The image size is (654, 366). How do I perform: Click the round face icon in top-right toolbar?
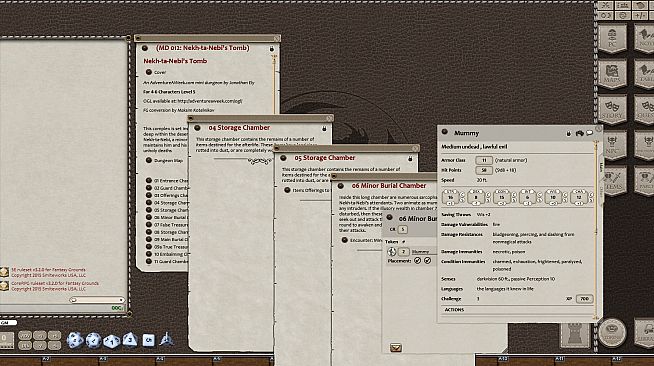click(623, 15)
